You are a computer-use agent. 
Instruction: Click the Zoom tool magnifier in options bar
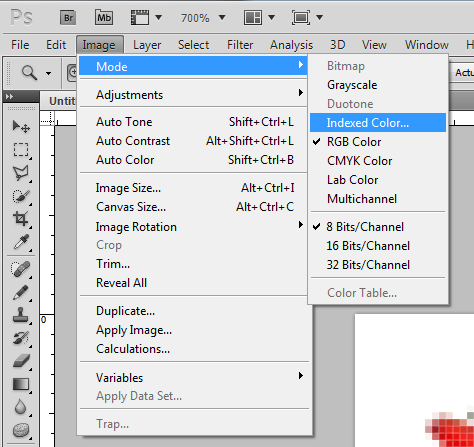(x=29, y=72)
